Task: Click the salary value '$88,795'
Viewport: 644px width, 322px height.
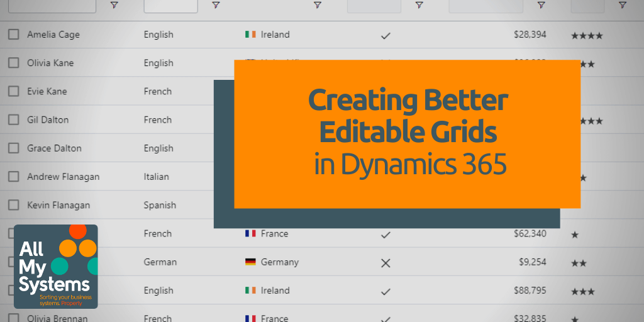Action: pos(530,291)
